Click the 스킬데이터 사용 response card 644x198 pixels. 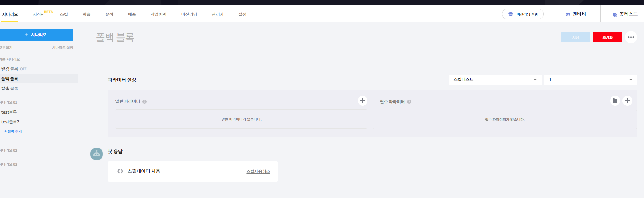[x=193, y=171]
